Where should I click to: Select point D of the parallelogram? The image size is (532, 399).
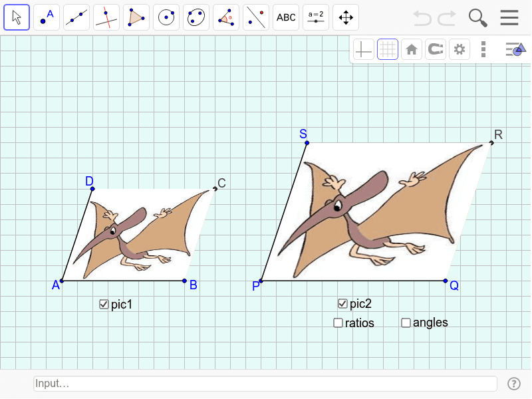92,189
